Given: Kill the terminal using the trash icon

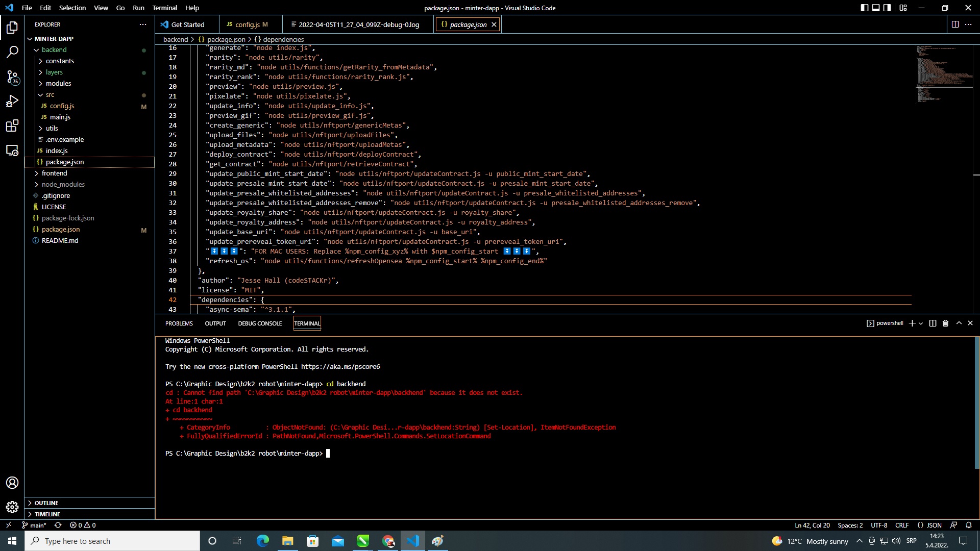Looking at the screenshot, I should [945, 323].
